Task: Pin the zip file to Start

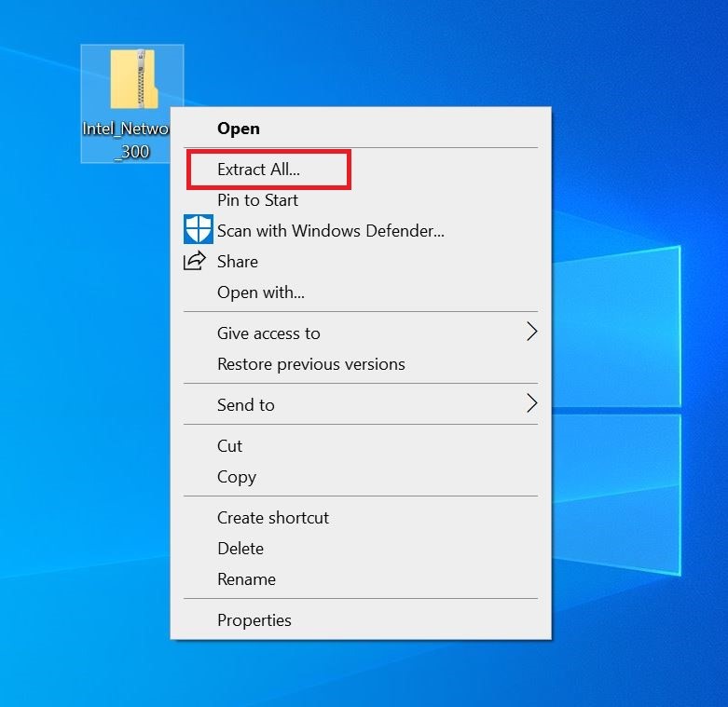Action: click(x=257, y=200)
